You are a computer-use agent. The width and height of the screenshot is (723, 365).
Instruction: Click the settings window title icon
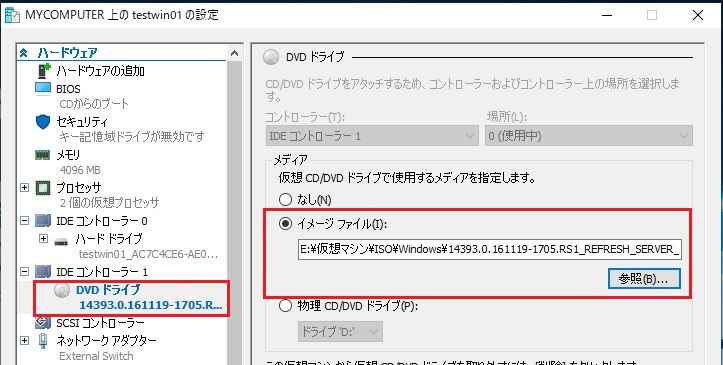click(x=12, y=15)
